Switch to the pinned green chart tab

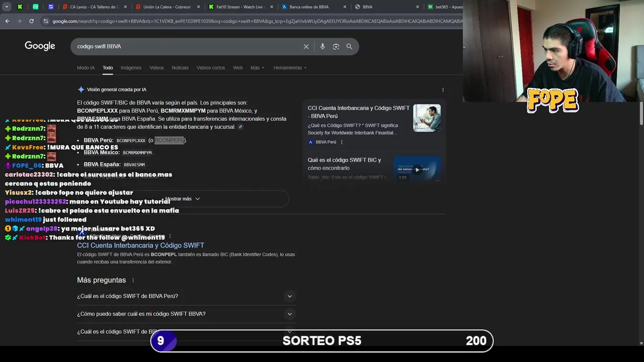coord(35,7)
